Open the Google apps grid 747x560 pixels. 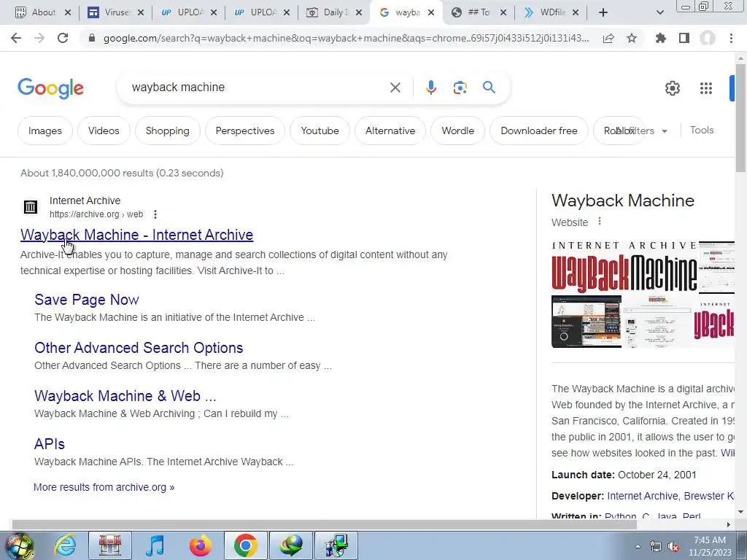click(x=706, y=88)
